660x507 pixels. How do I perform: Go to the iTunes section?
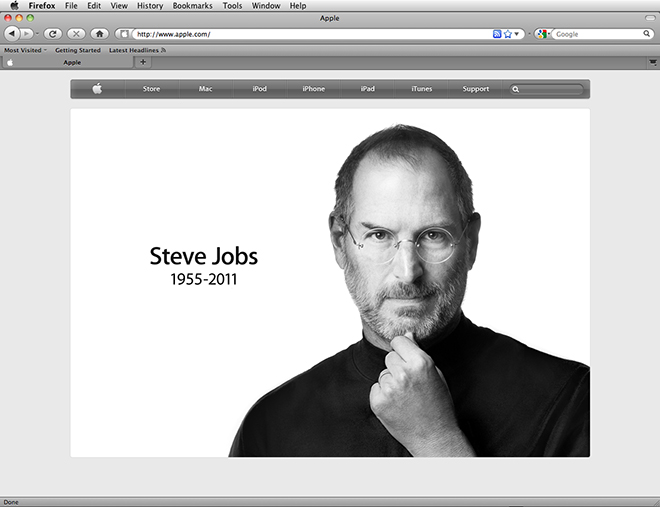pyautogui.click(x=422, y=89)
